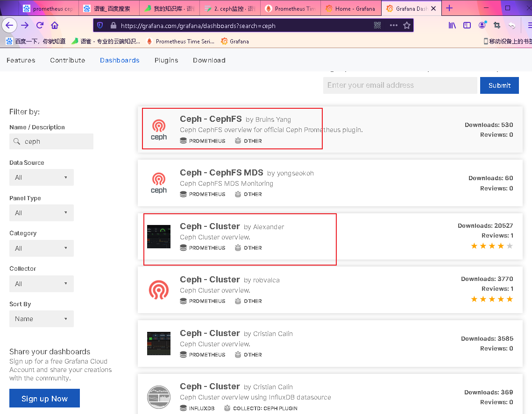532x414 pixels.
Task: Open the Library icon in toolbar
Action: (x=452, y=25)
